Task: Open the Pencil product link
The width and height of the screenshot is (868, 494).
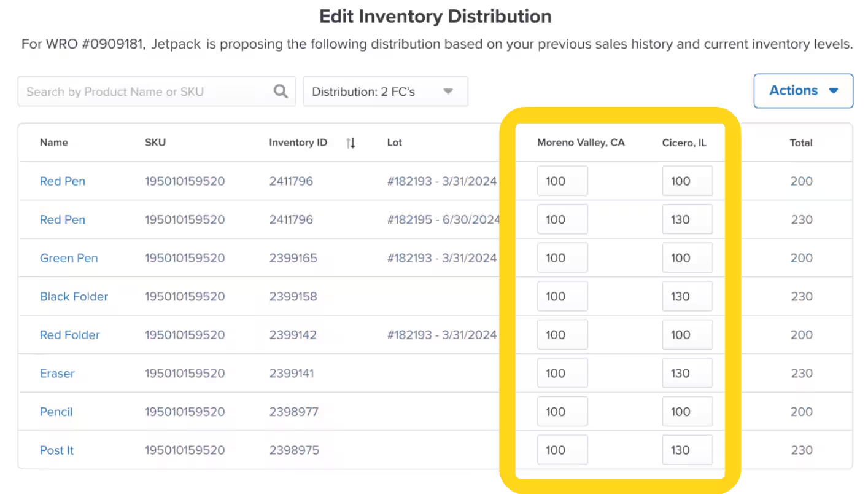Action: tap(56, 412)
